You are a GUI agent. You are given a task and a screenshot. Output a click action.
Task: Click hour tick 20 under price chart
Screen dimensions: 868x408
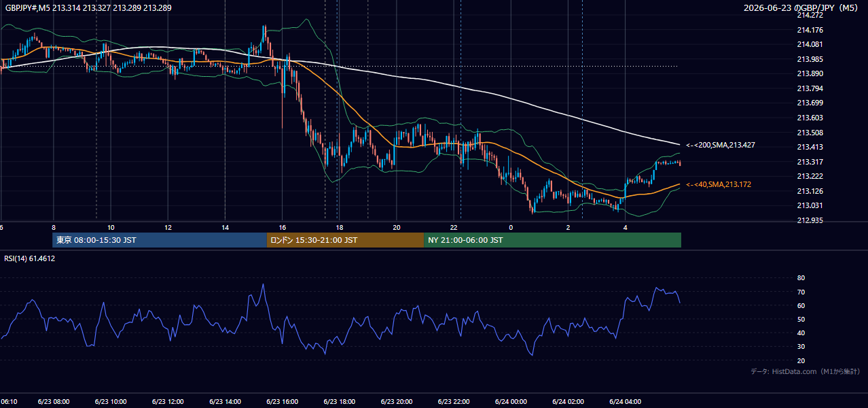coord(397,227)
